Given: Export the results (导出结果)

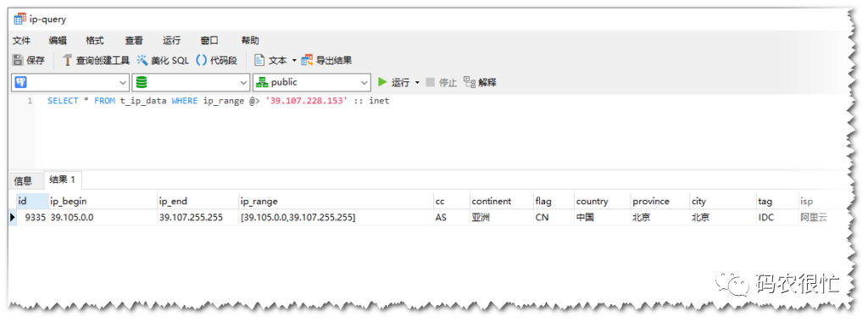Looking at the screenshot, I should (326, 60).
